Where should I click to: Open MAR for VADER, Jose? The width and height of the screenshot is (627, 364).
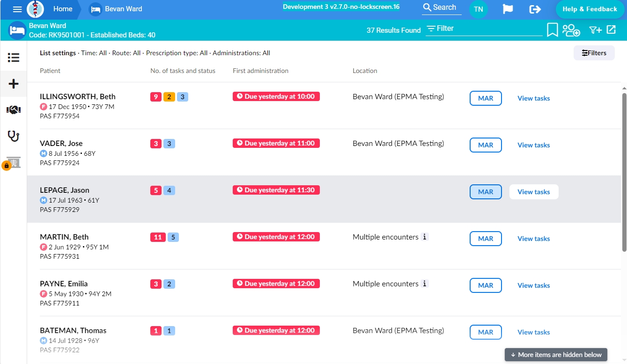tap(486, 145)
